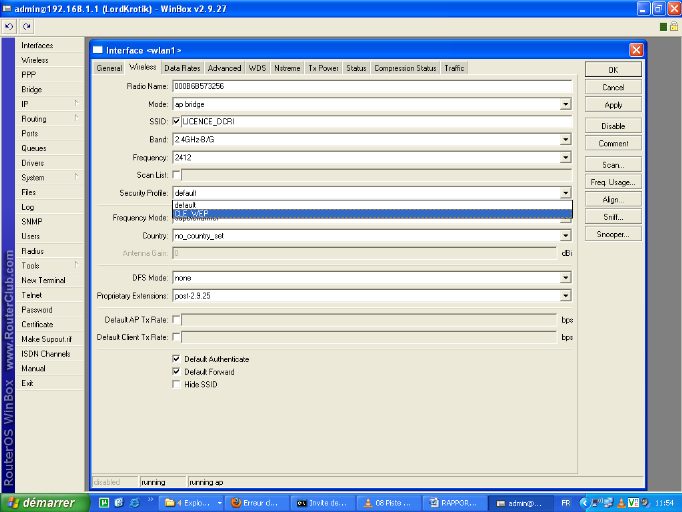Switch to the Tx Power tab

(323, 68)
